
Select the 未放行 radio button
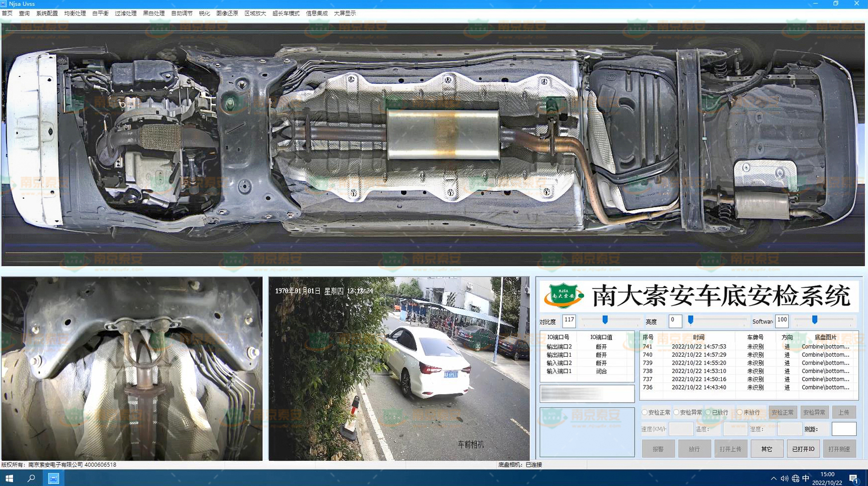(740, 412)
